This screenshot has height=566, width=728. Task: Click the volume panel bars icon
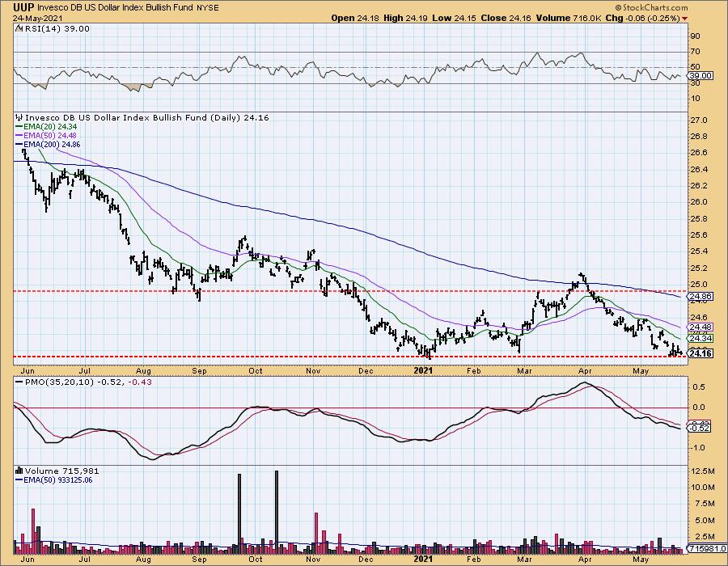pos(19,471)
